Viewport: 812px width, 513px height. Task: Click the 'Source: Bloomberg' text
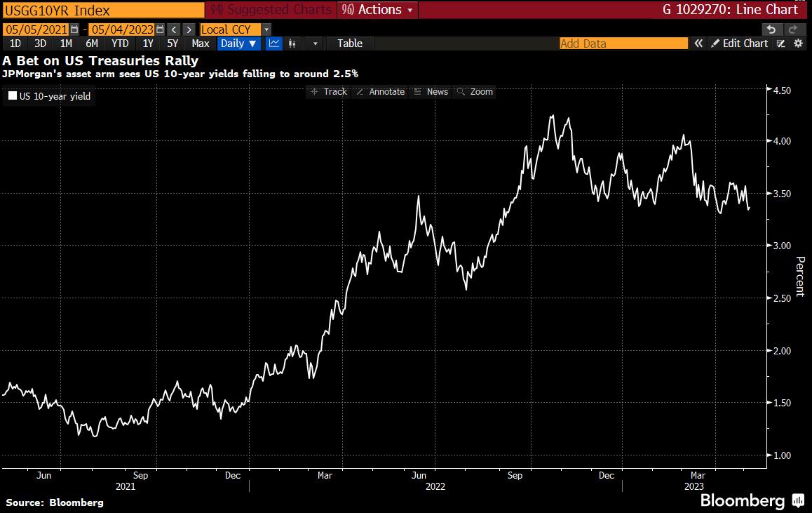55,502
